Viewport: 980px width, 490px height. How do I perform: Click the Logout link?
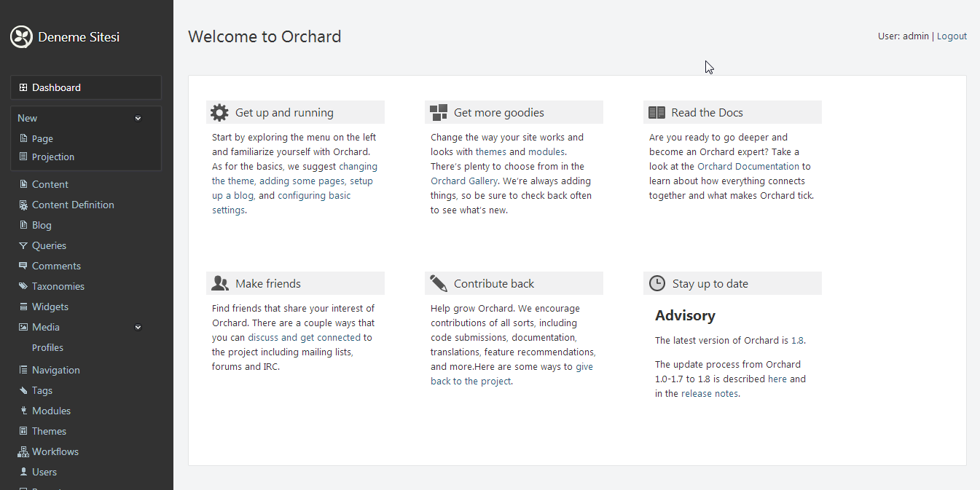pyautogui.click(x=952, y=36)
